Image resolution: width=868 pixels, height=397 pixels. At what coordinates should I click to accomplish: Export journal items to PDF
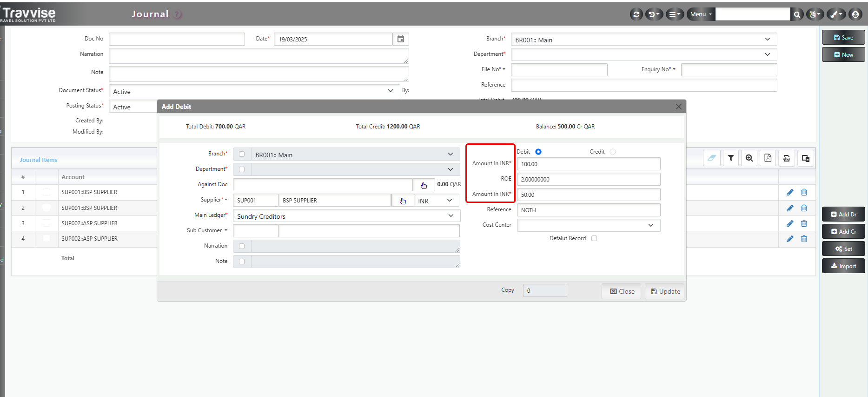click(768, 158)
